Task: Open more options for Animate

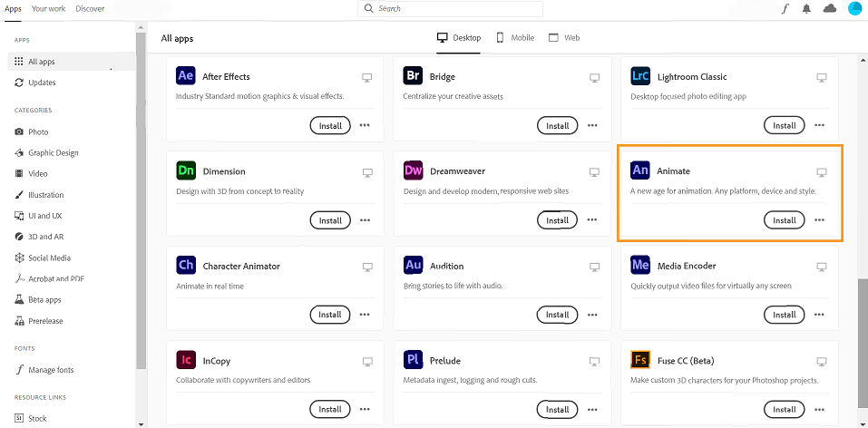Action: (820, 219)
